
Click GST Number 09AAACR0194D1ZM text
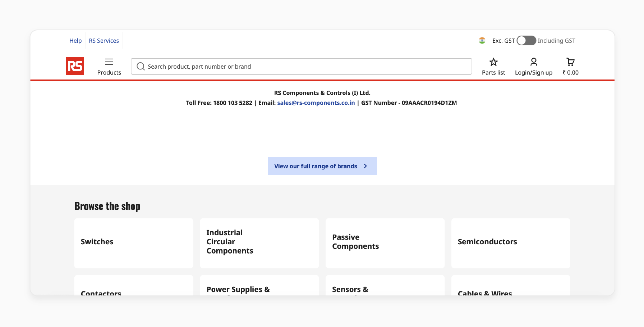(409, 103)
